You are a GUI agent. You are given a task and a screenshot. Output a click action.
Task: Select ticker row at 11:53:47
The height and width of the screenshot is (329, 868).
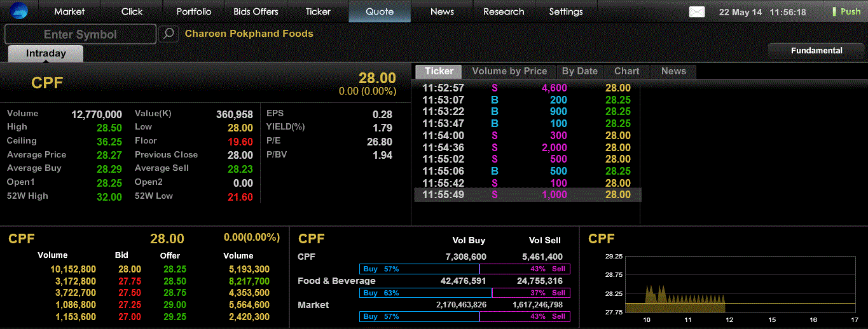527,123
